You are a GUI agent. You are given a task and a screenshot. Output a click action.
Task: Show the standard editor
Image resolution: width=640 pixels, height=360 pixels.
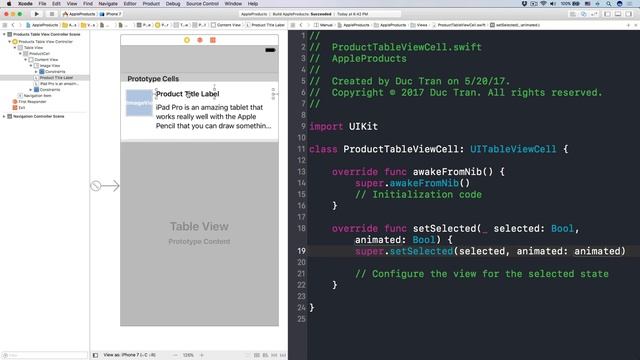[x=573, y=14]
